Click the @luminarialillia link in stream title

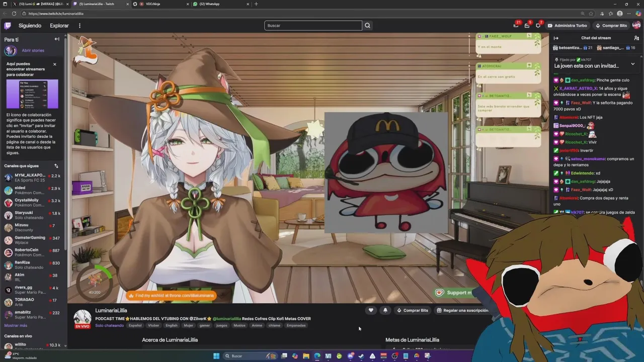226,319
